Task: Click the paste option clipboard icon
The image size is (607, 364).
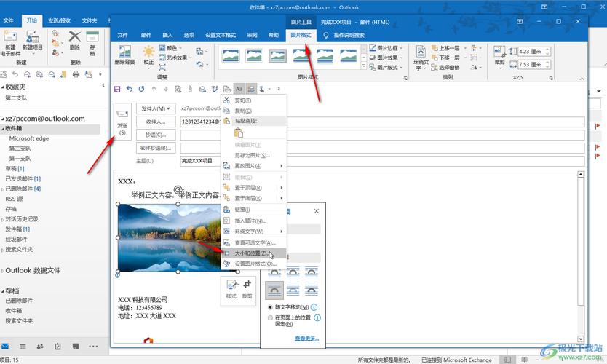Action: coord(239,132)
